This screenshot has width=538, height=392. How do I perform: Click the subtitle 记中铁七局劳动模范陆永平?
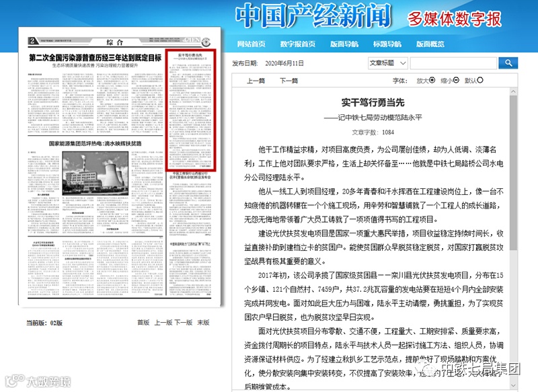(x=373, y=117)
